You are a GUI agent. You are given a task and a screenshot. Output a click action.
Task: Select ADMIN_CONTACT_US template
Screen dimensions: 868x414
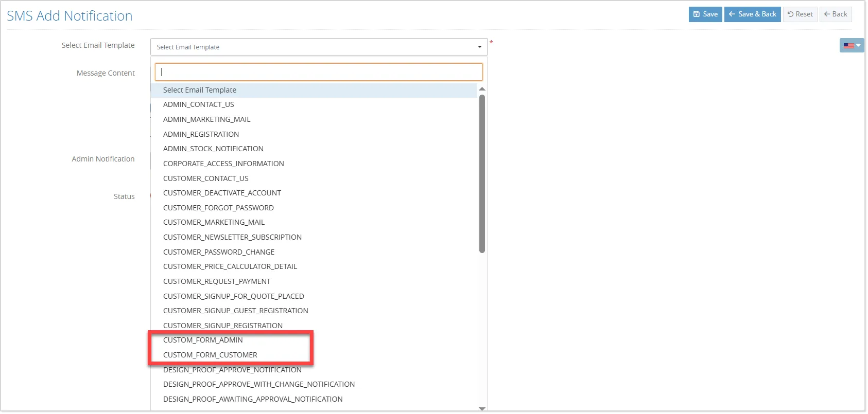pos(314,104)
